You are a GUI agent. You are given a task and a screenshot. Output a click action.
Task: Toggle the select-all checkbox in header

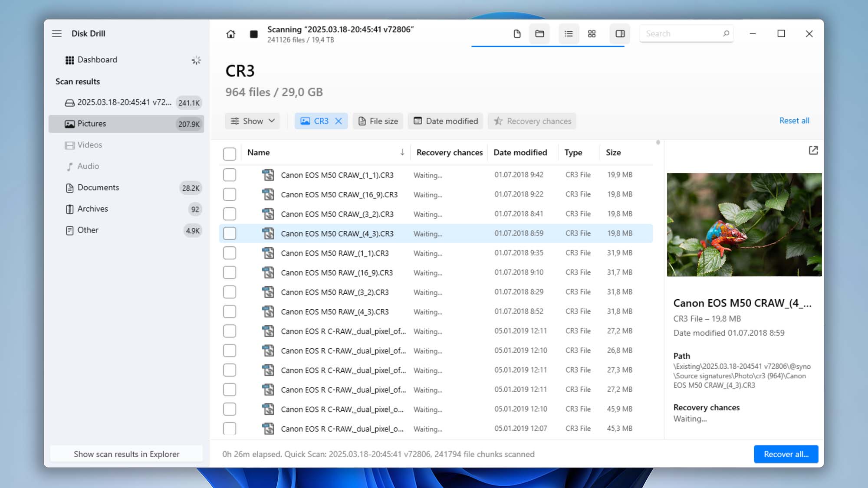(x=230, y=154)
